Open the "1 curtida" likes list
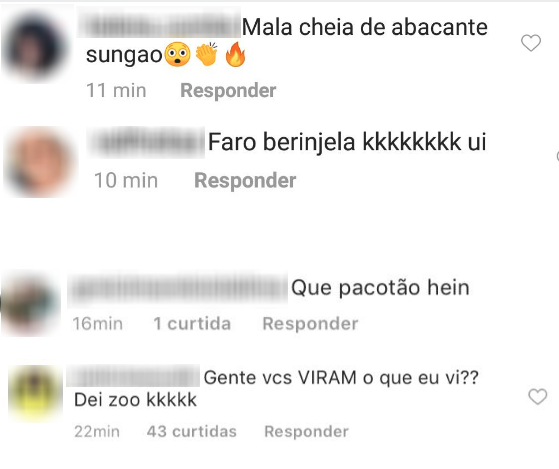This screenshot has height=469, width=559. click(192, 324)
